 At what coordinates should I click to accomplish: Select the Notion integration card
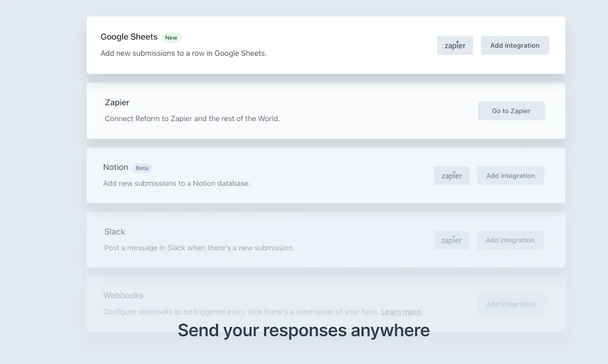click(267, 175)
